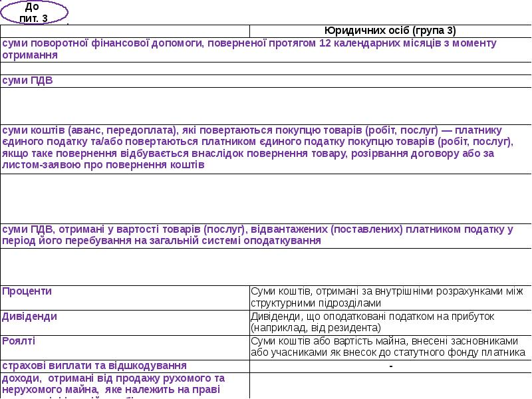
Task: Select the cell 'доходи, отримані від продажу рухомого'
Action: pos(125,385)
